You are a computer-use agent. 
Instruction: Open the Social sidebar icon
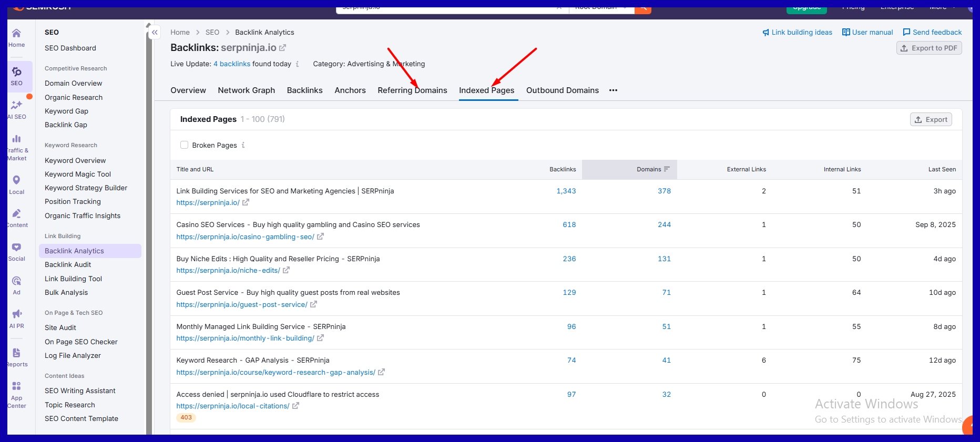(16, 248)
